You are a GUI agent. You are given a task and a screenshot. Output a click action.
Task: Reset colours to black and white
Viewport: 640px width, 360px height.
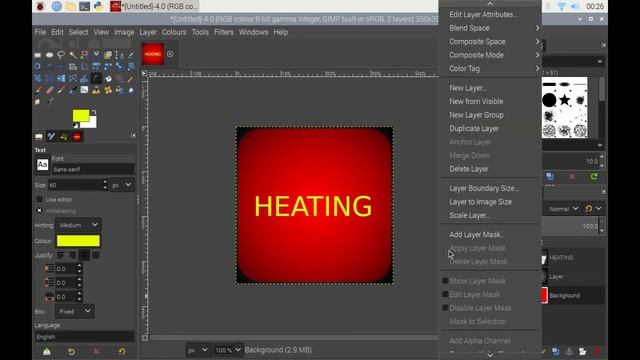(76, 125)
